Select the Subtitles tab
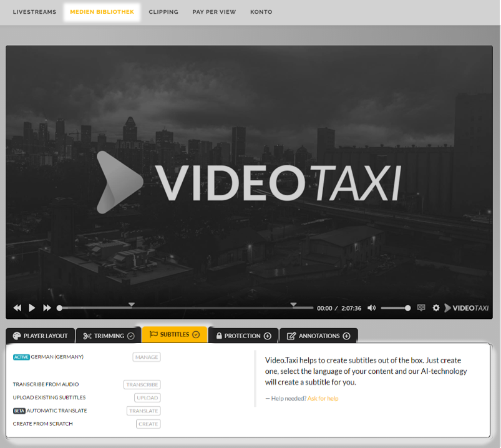The width and height of the screenshot is (501, 448). (x=175, y=334)
